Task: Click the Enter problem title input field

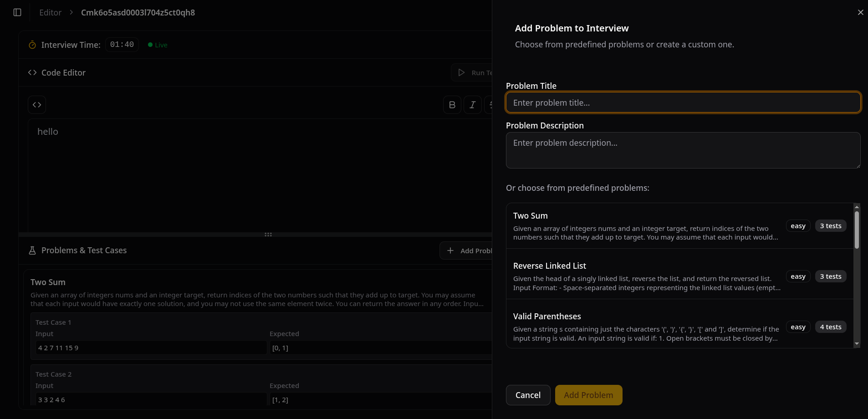Action: (683, 102)
